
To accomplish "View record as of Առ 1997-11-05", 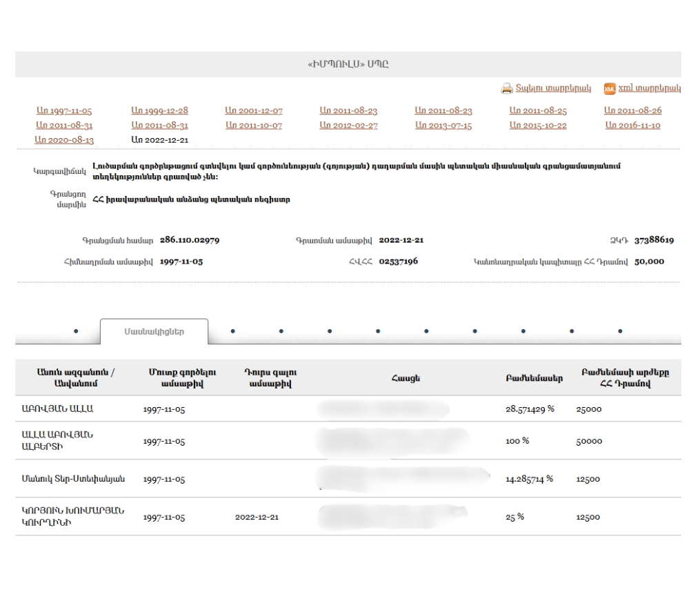I will 63,110.
